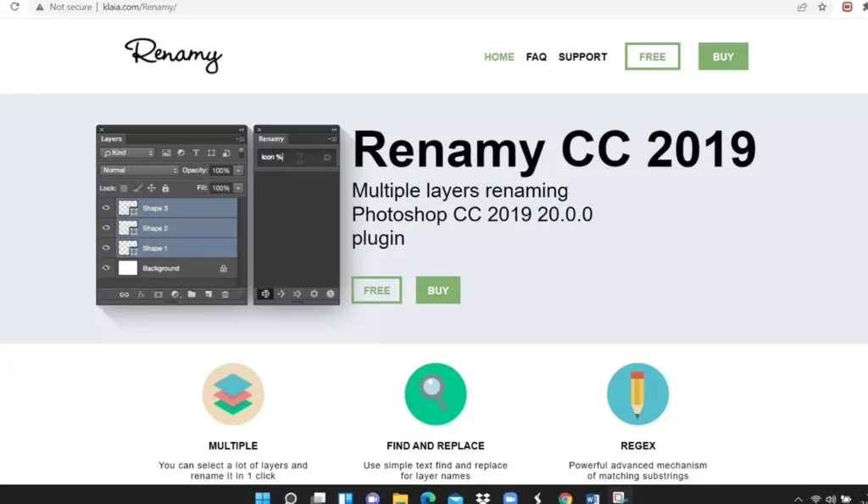Image resolution: width=868 pixels, height=504 pixels.
Task: Click the new group folder icon
Action: [192, 294]
